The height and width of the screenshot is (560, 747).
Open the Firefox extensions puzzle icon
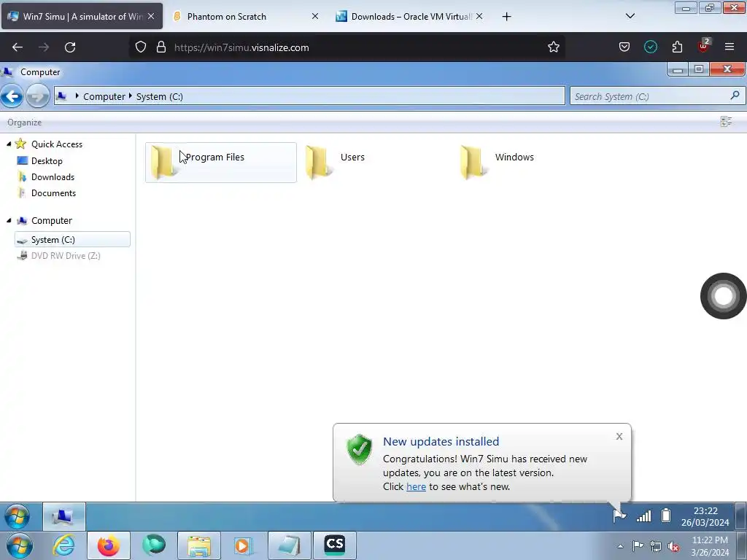pyautogui.click(x=677, y=47)
